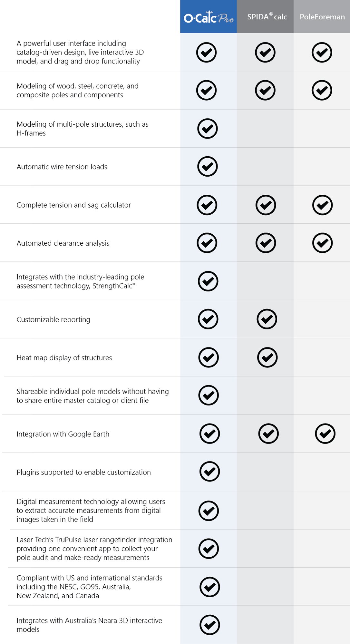Click O-Calc Pro checkmark for plugins supported
The image size is (350, 644).
click(209, 472)
